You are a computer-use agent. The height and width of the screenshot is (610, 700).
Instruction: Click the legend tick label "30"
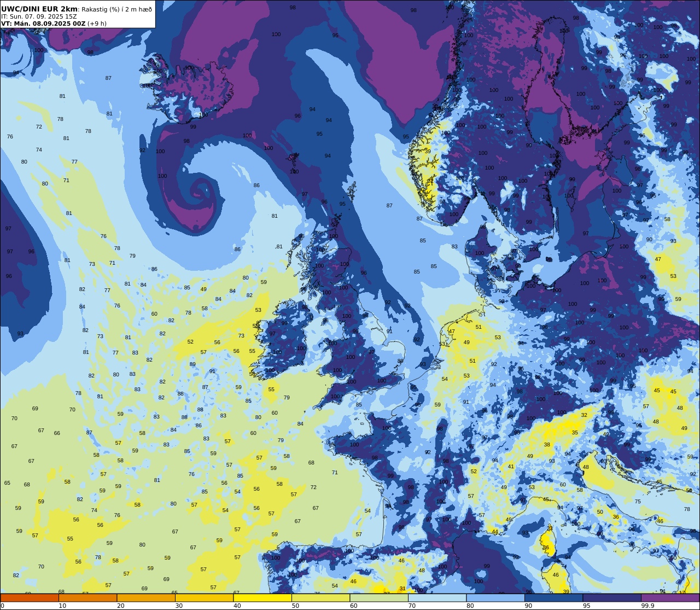[x=179, y=606]
